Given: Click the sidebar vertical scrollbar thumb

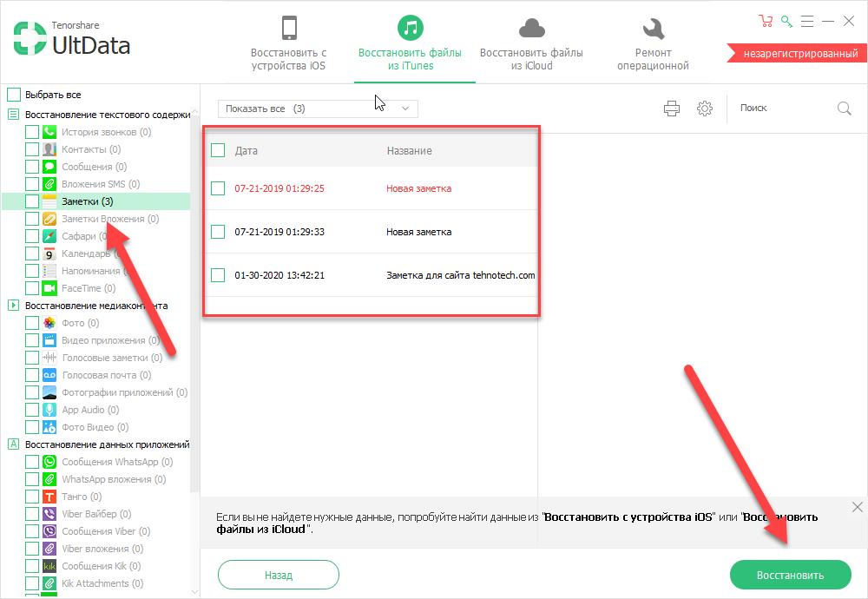Looking at the screenshot, I should pos(194,303).
